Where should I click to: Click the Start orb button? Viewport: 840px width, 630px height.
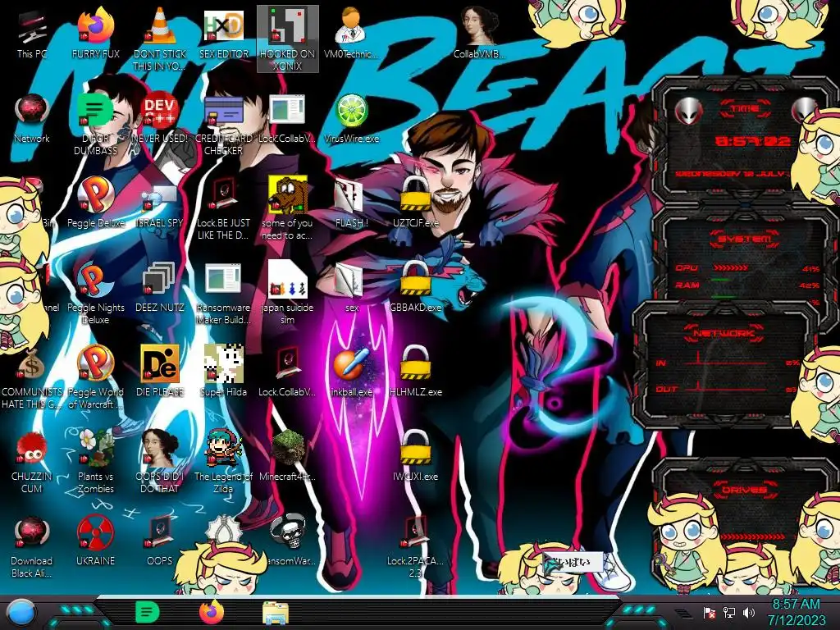click(x=21, y=612)
